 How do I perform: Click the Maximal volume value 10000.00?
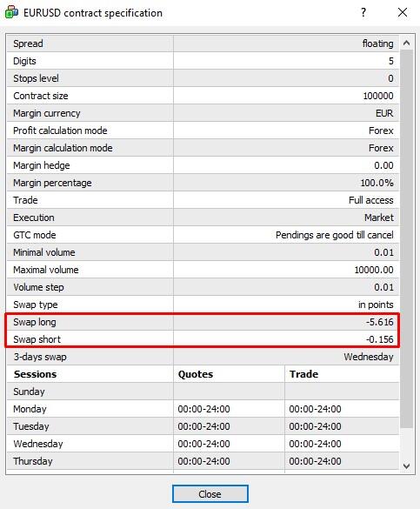374,270
